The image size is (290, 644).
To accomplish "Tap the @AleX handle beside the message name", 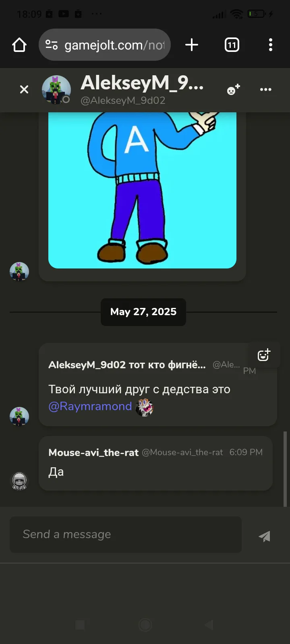I will [226, 365].
